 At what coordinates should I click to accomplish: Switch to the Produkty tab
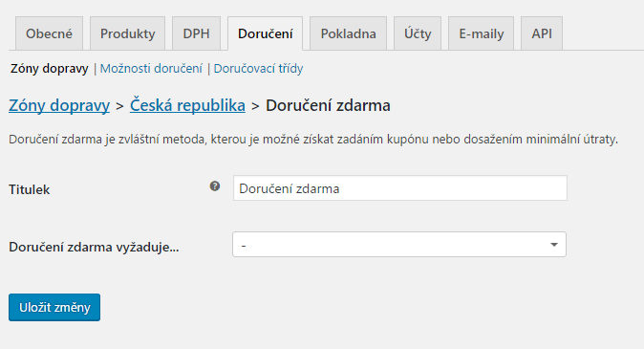[x=128, y=33]
